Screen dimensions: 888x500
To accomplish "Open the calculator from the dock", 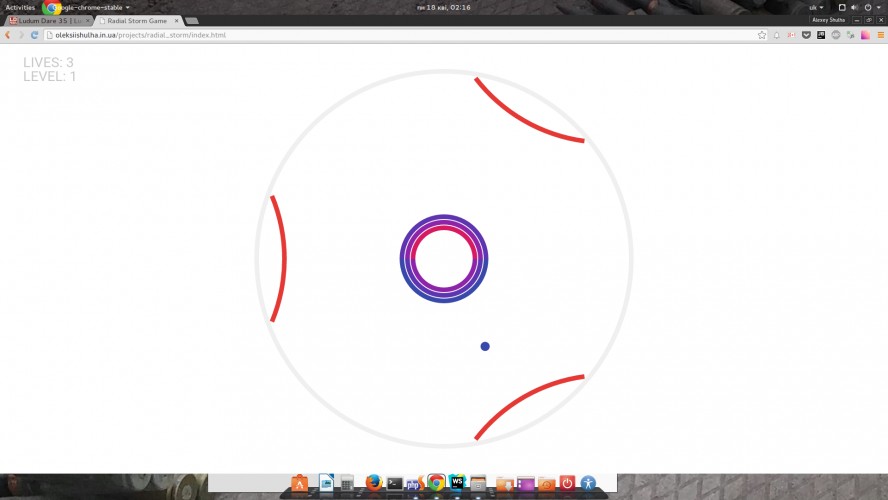I will (x=347, y=483).
